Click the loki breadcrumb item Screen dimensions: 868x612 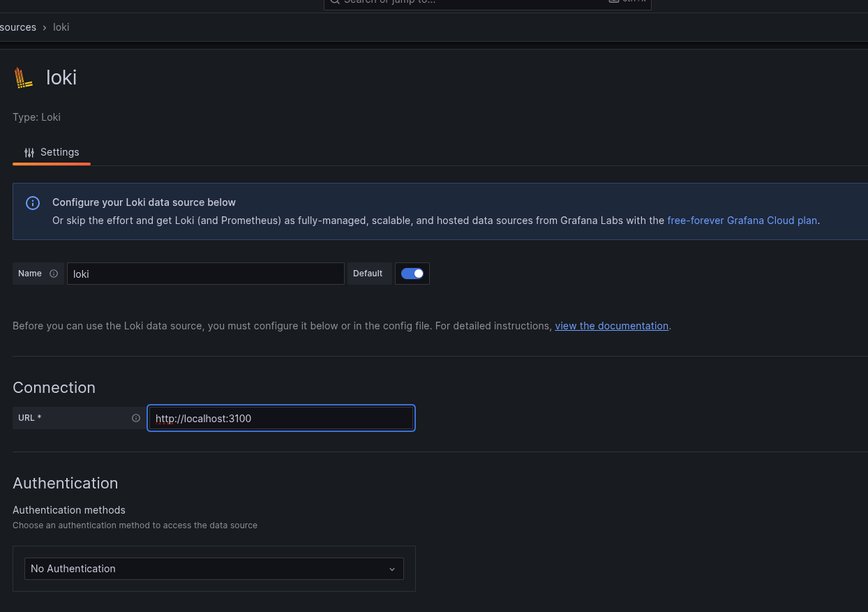coord(61,27)
